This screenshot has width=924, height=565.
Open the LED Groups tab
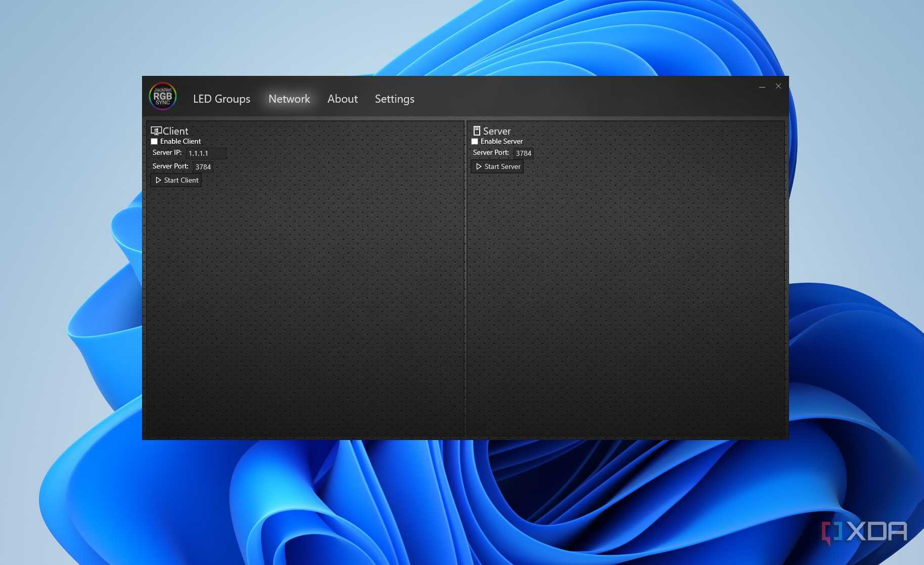pos(221,99)
